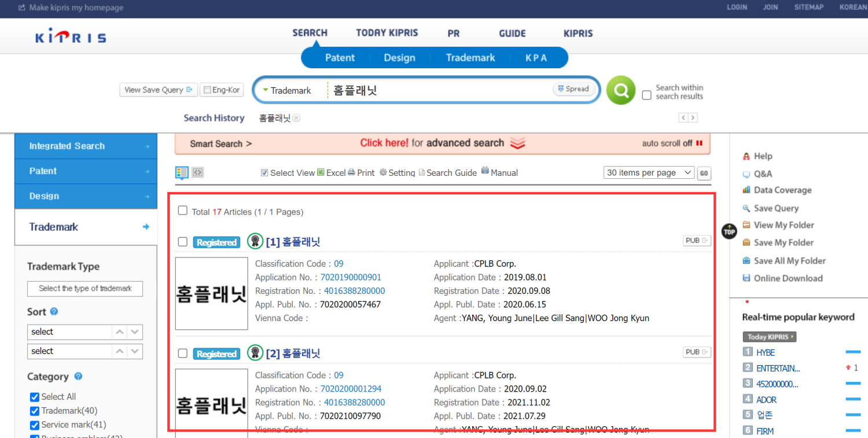Screen dimensions: 868x438
Task: Uncheck Select All in Category
Action: click(x=34, y=397)
